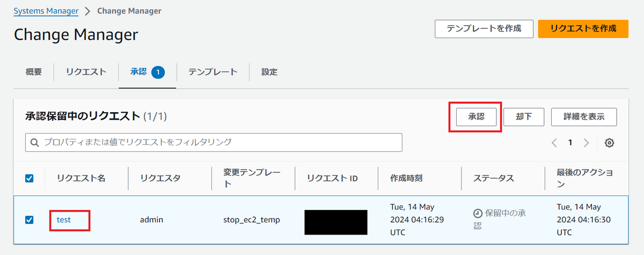Click the 承認保留中のリクエスト heading

point(83,116)
